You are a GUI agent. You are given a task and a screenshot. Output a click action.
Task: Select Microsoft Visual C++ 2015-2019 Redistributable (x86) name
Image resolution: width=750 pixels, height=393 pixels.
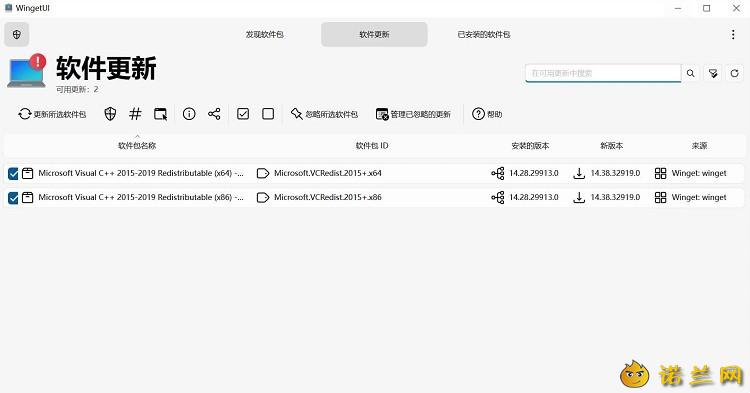coord(141,197)
